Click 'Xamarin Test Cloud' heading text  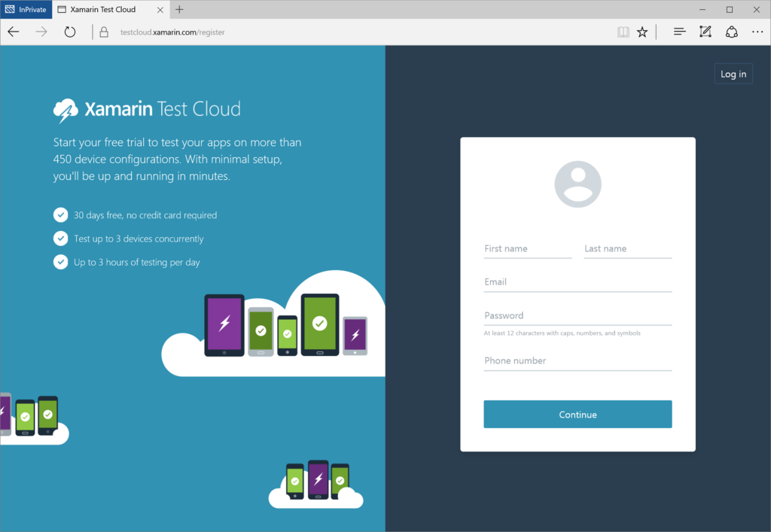tap(163, 109)
